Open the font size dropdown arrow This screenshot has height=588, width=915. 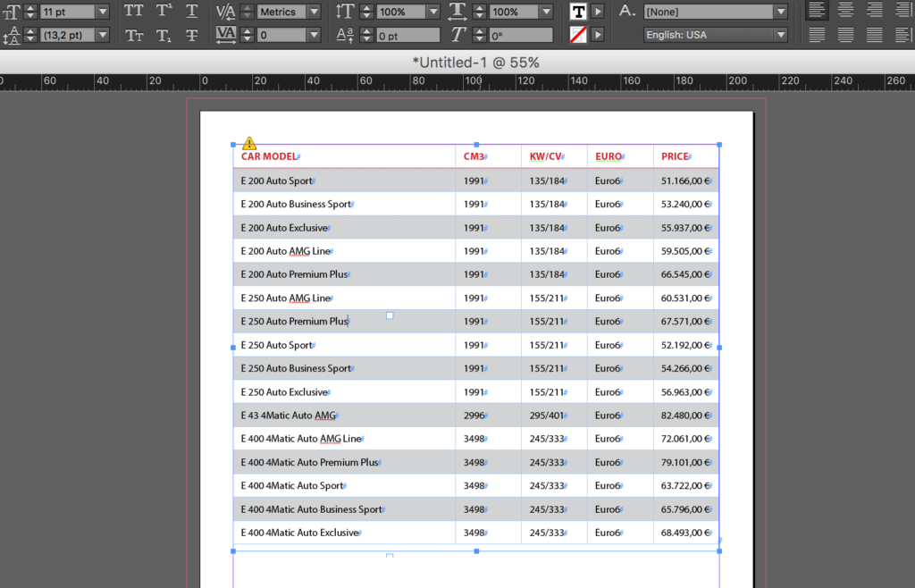click(x=103, y=12)
